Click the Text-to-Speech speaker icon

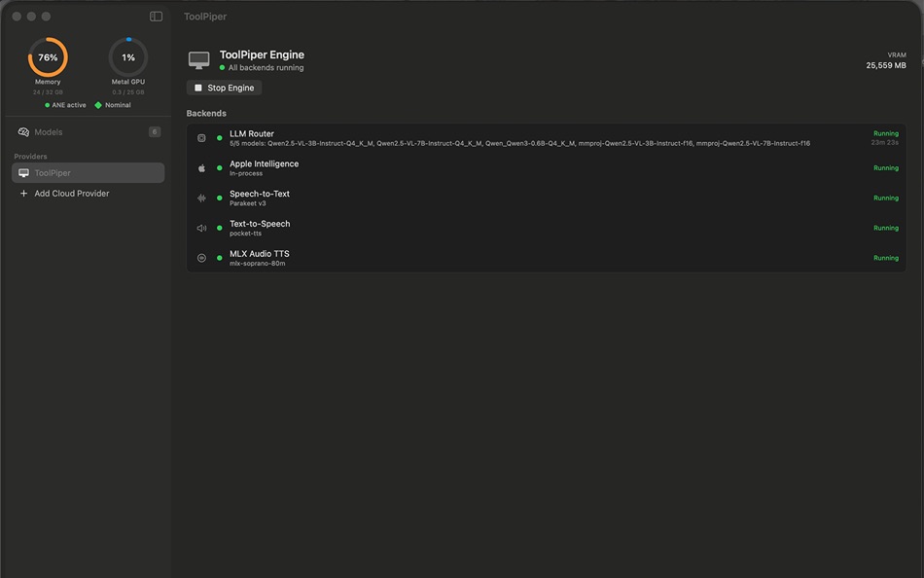202,227
